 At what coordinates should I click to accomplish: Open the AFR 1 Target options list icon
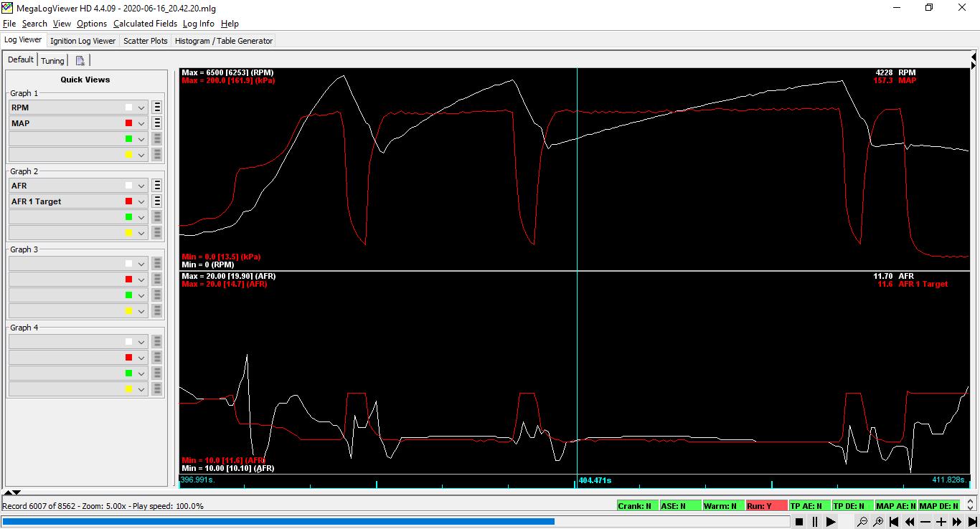tap(157, 201)
